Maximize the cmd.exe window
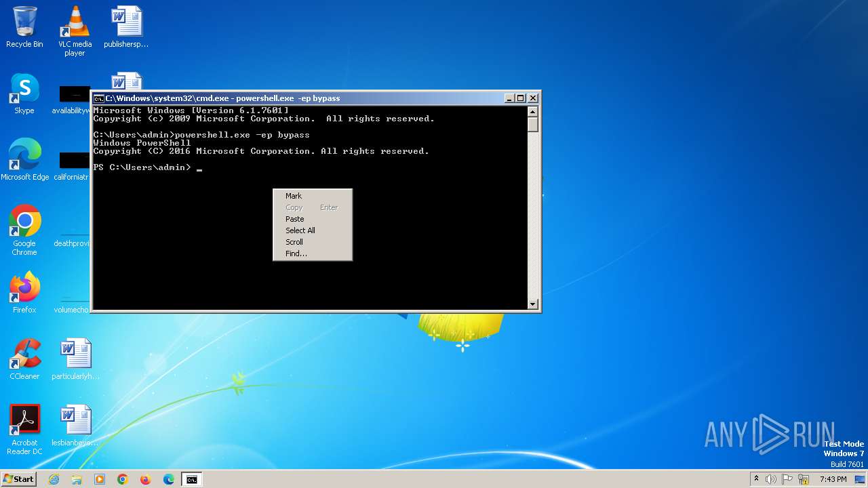Image resolution: width=868 pixels, height=488 pixels. 521,98
